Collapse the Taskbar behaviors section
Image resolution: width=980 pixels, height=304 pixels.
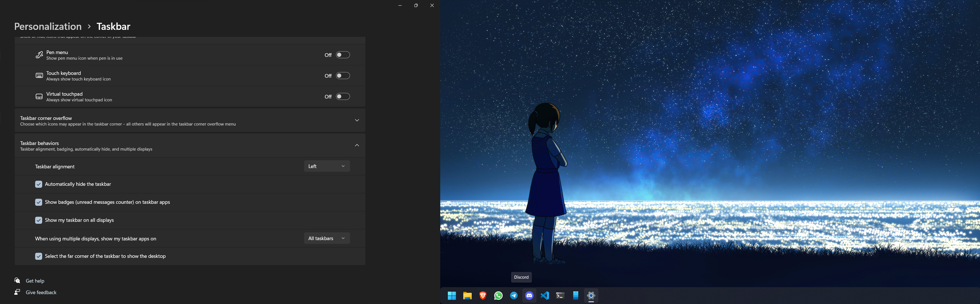357,146
